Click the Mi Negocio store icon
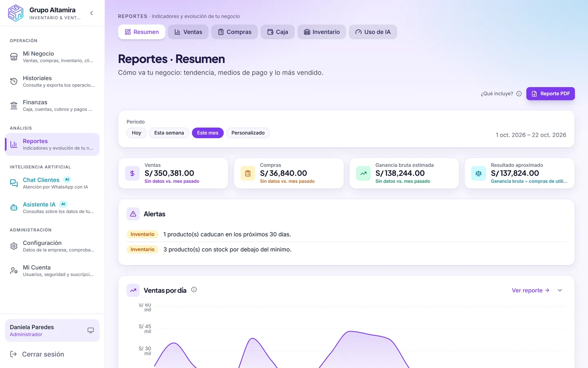Screen dimensions: 588x368 (14, 57)
